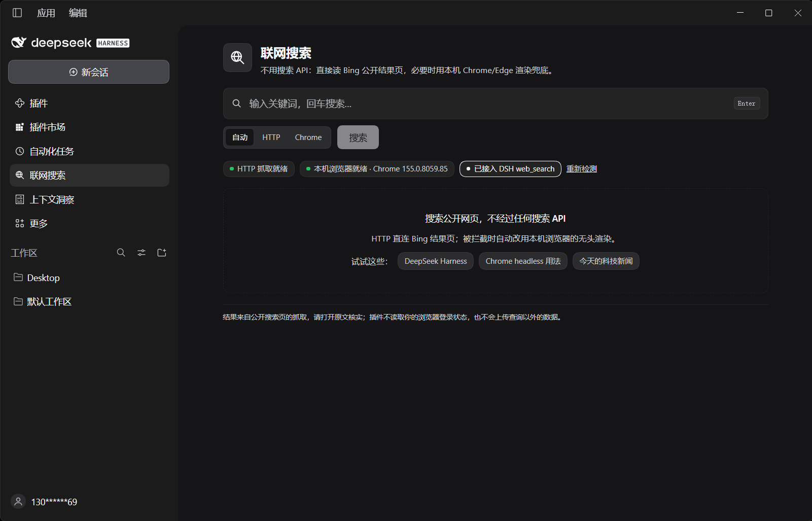
Task: Open the 应用 menu
Action: tap(46, 13)
